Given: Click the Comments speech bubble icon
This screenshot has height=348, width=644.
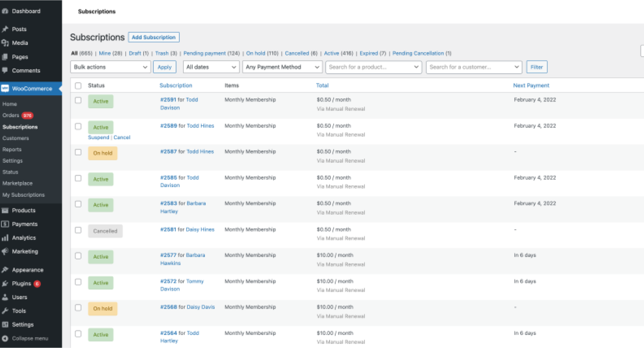Looking at the screenshot, I should pyautogui.click(x=5, y=71).
